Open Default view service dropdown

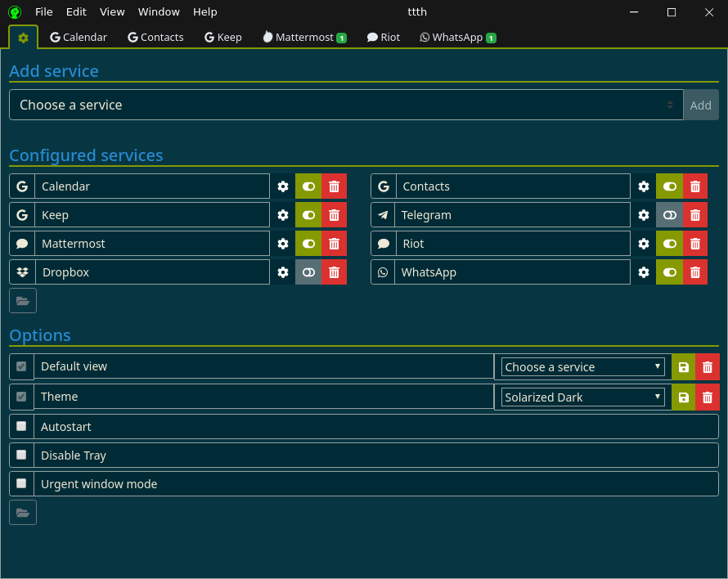click(582, 367)
